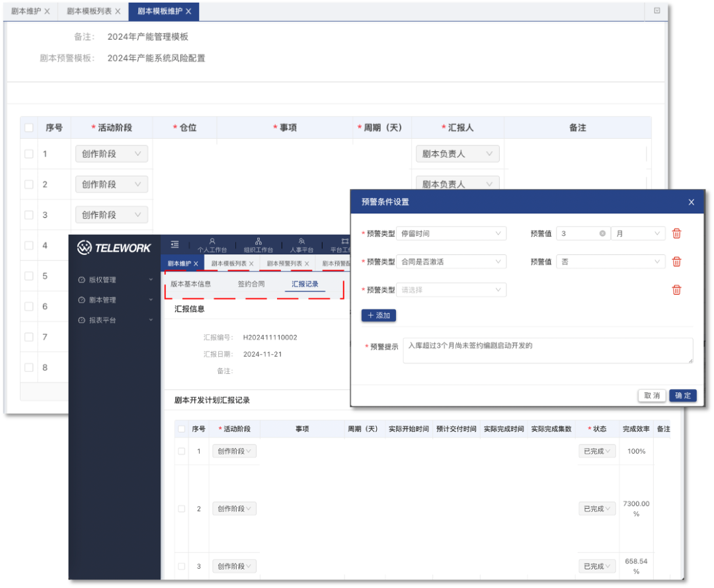The width and height of the screenshot is (714, 588).
Task: Click the 7300.00% efficiency value
Action: coord(636,508)
